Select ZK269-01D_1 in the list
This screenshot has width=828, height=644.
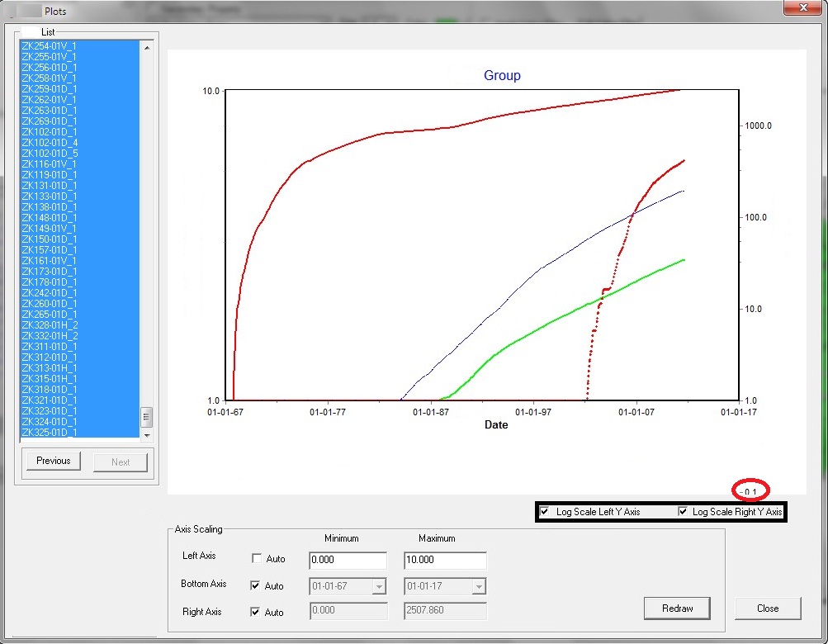click(80, 121)
